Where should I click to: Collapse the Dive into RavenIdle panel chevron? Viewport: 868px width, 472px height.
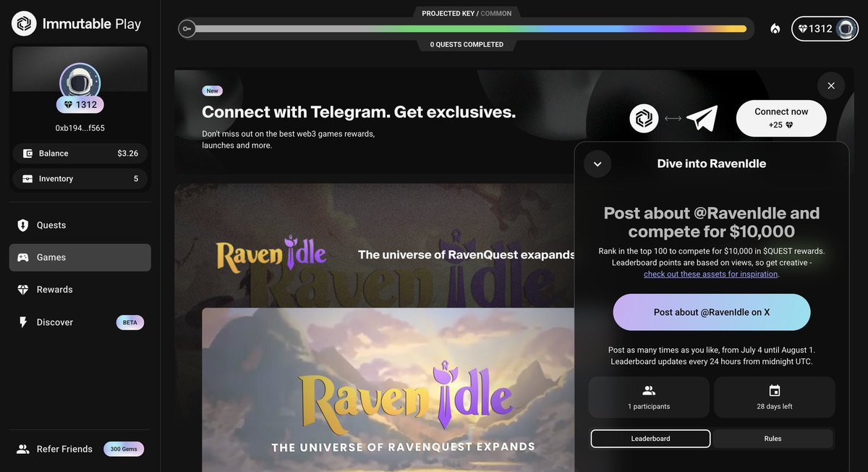point(597,164)
